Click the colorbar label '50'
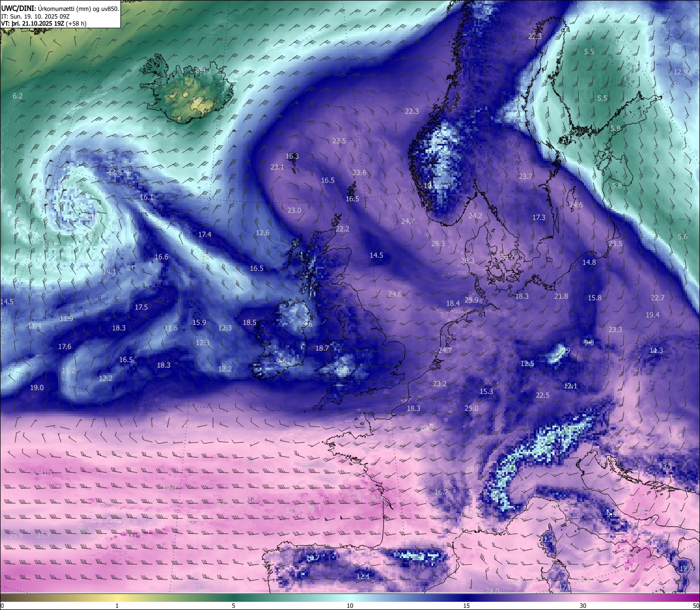This screenshot has width=700, height=610. click(x=696, y=606)
